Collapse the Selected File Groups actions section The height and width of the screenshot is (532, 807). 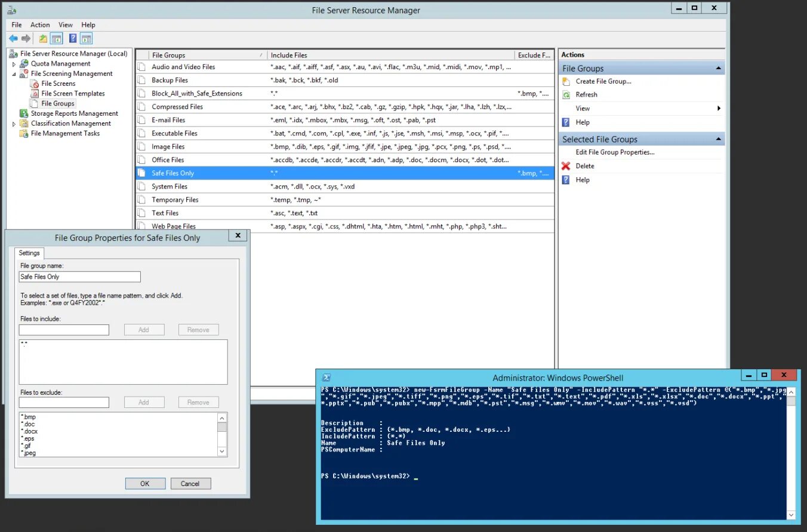click(718, 139)
